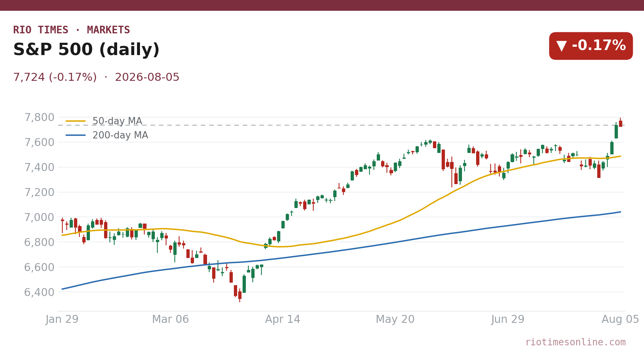Viewport: 644px width, 362px height.
Task: Open the riotimesonline.com link
Action: 575,342
